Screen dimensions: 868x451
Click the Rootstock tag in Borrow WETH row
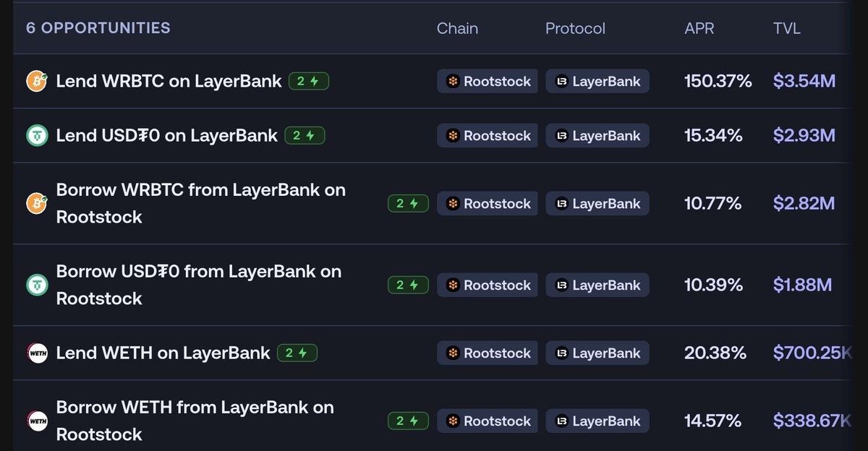pos(488,421)
